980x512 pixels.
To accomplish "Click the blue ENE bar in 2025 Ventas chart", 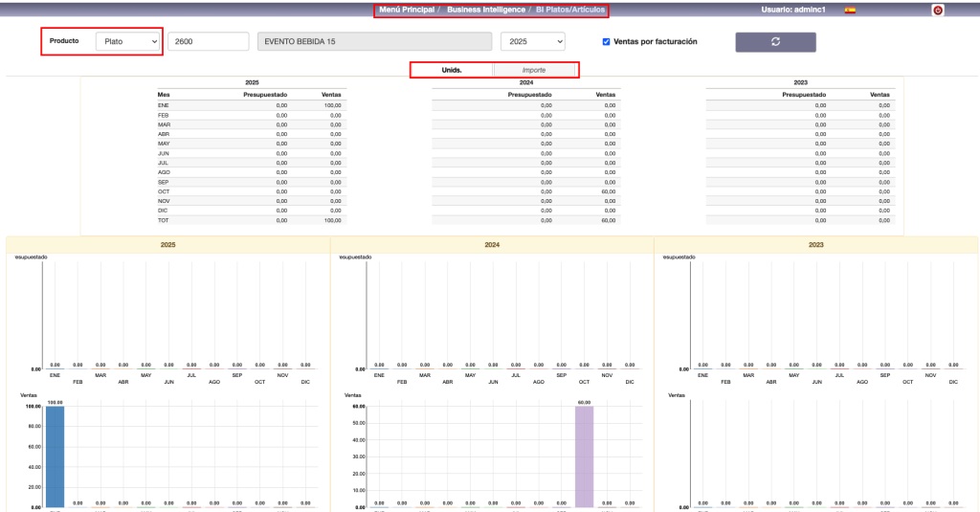I will (x=55, y=456).
